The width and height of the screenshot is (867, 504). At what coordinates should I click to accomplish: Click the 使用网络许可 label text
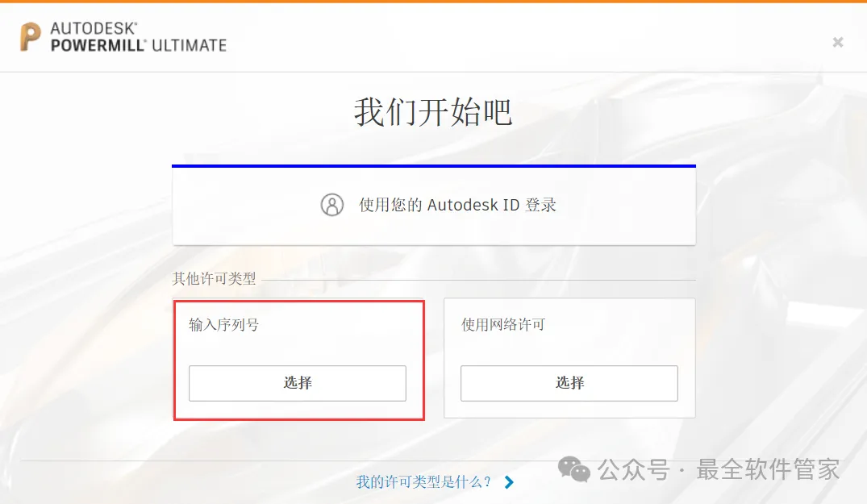pyautogui.click(x=503, y=325)
